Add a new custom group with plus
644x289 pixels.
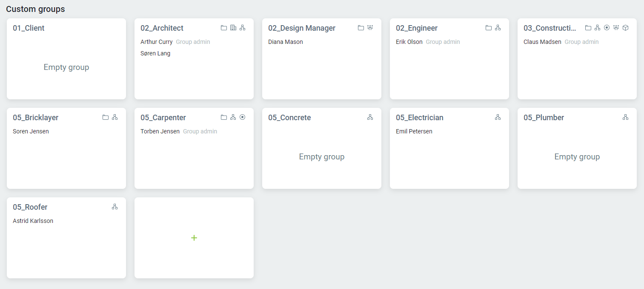(194, 238)
